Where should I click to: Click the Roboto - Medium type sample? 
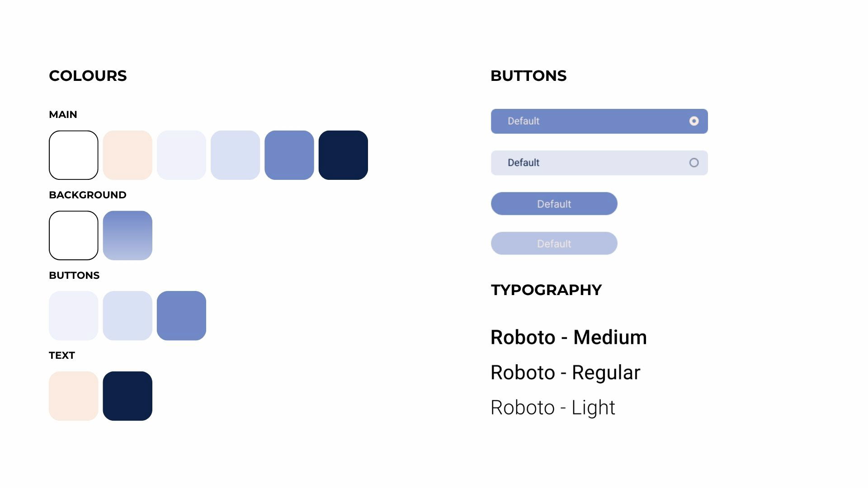pos(568,338)
